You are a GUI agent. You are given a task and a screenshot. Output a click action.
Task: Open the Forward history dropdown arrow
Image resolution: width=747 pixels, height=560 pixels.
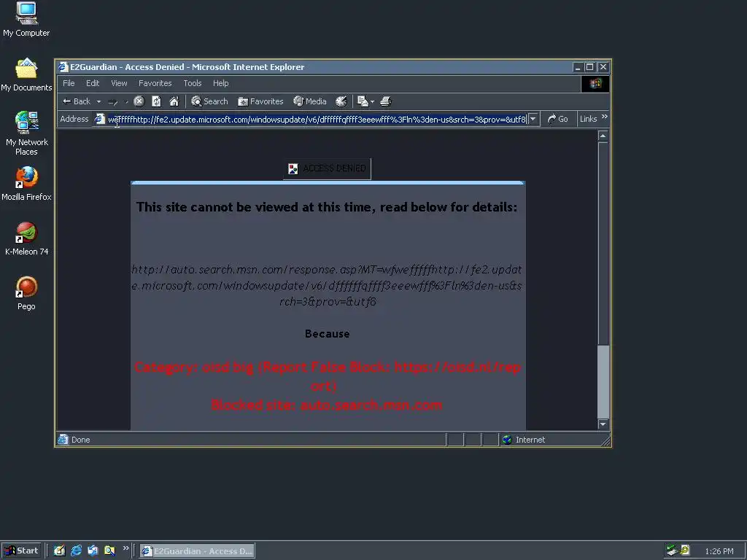pyautogui.click(x=126, y=101)
